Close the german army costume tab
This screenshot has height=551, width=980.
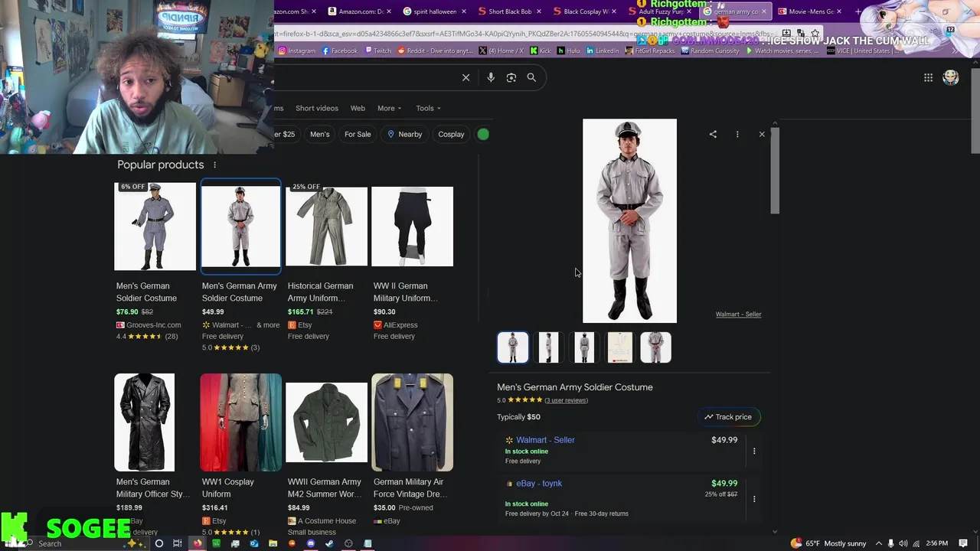(764, 11)
